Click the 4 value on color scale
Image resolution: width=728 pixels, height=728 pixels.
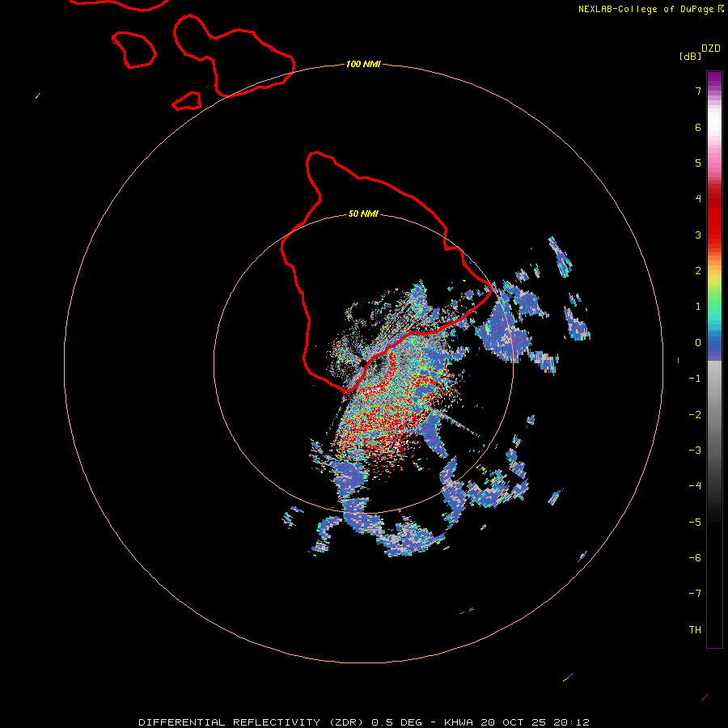pos(698,199)
